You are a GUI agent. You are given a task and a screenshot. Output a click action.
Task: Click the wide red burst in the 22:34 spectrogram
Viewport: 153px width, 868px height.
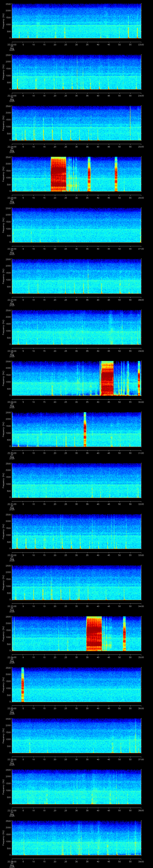pyautogui.click(x=94, y=634)
